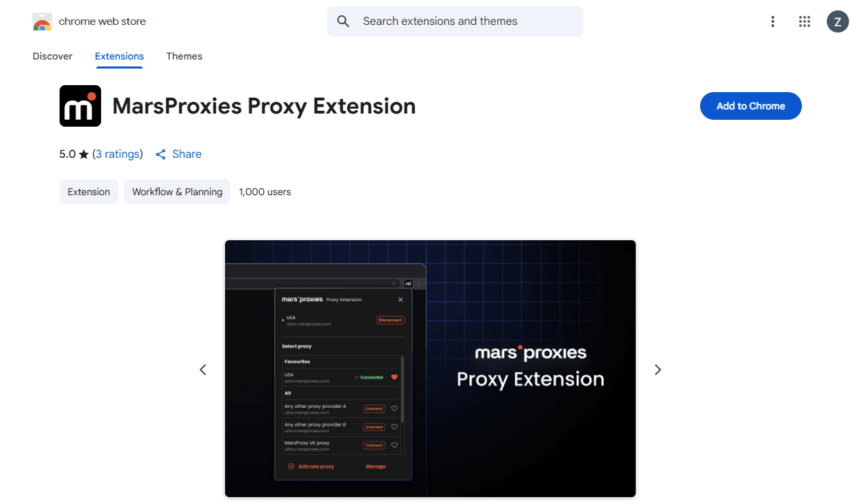This screenshot has width=858, height=504.
Task: Click the share icon
Action: 161,154
